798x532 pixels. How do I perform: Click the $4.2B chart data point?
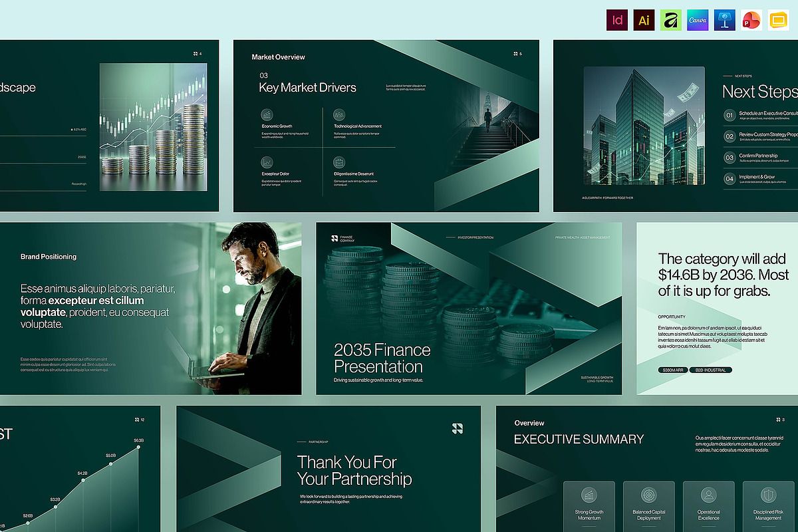click(x=83, y=481)
